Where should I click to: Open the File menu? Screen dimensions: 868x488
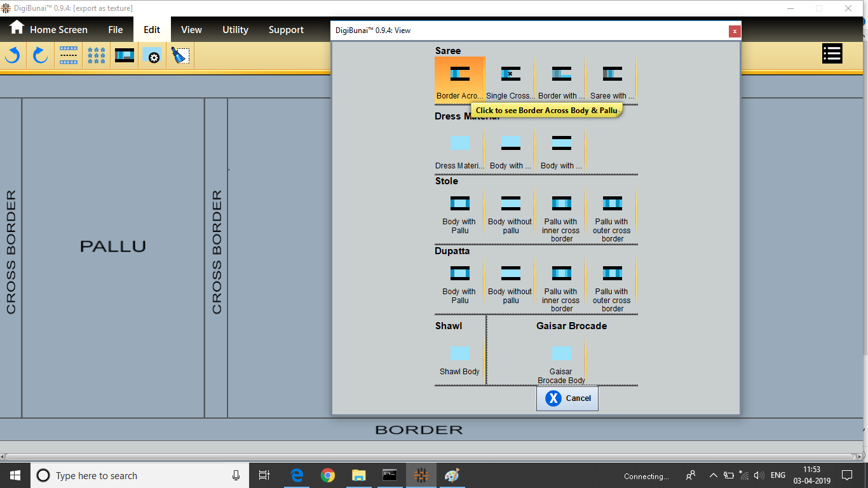[x=115, y=30]
